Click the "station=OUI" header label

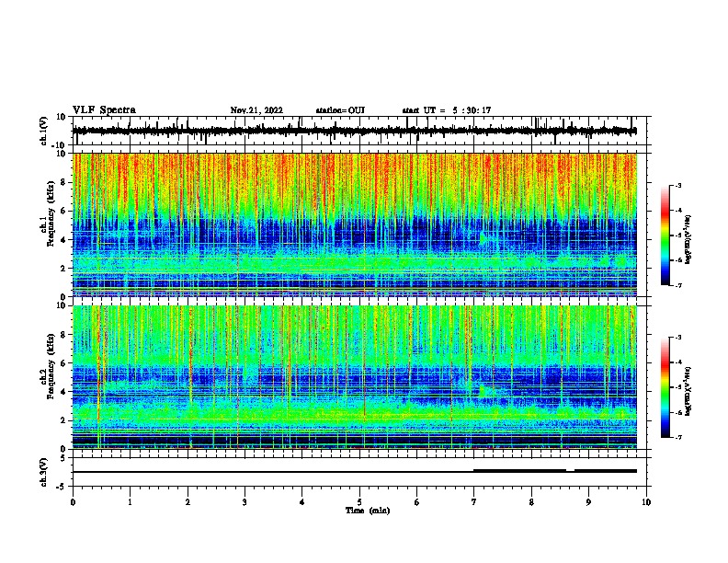340,110
